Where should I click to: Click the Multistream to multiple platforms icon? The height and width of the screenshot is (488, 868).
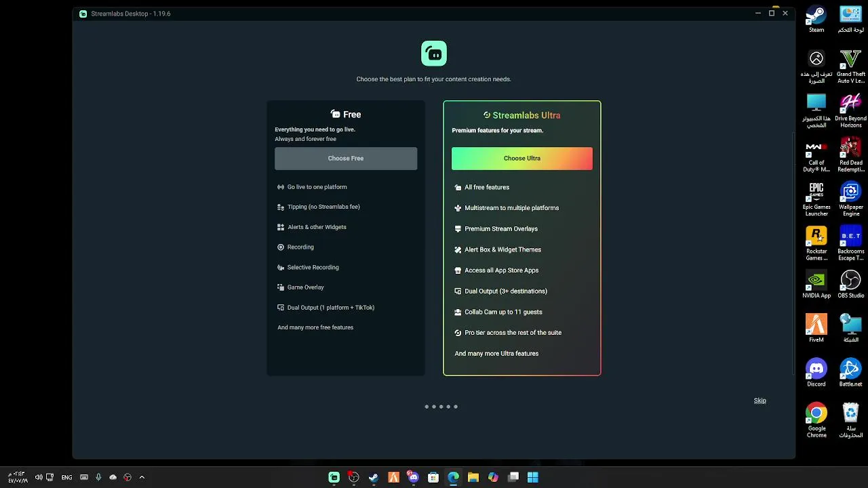click(x=458, y=208)
